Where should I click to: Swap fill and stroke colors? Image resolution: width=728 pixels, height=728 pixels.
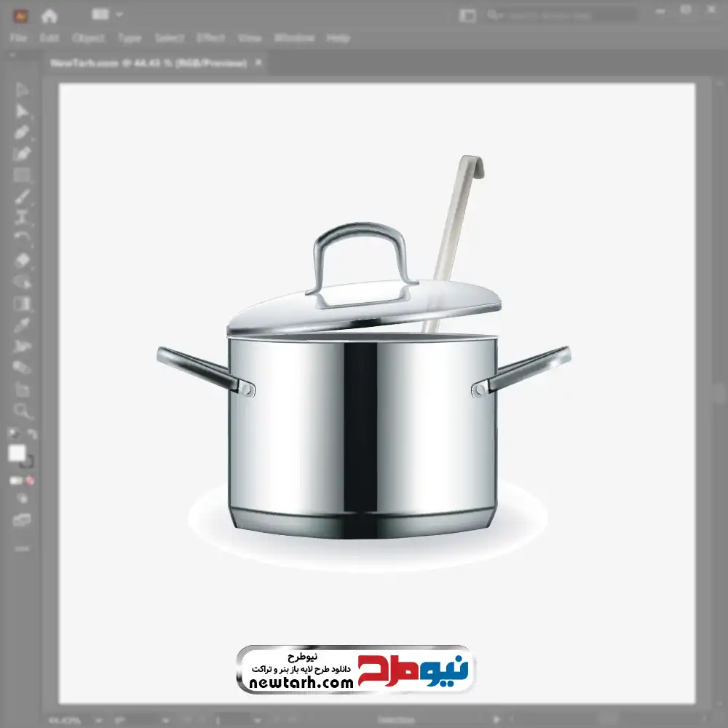tap(32, 434)
